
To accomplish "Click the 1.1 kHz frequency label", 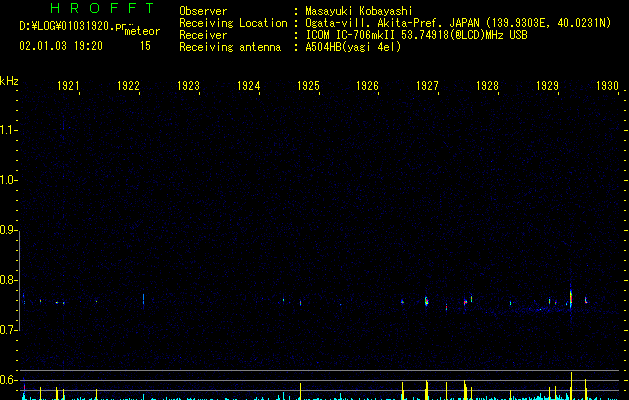I will pos(8,130).
